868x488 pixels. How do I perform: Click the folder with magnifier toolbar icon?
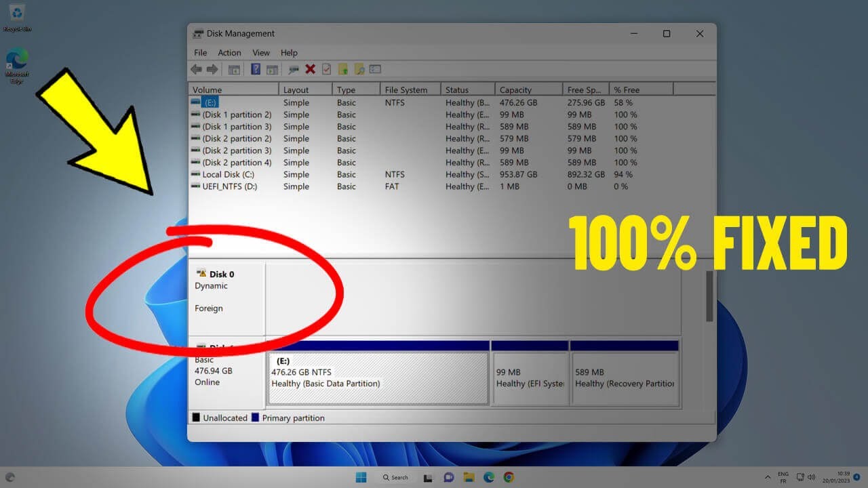click(x=359, y=69)
